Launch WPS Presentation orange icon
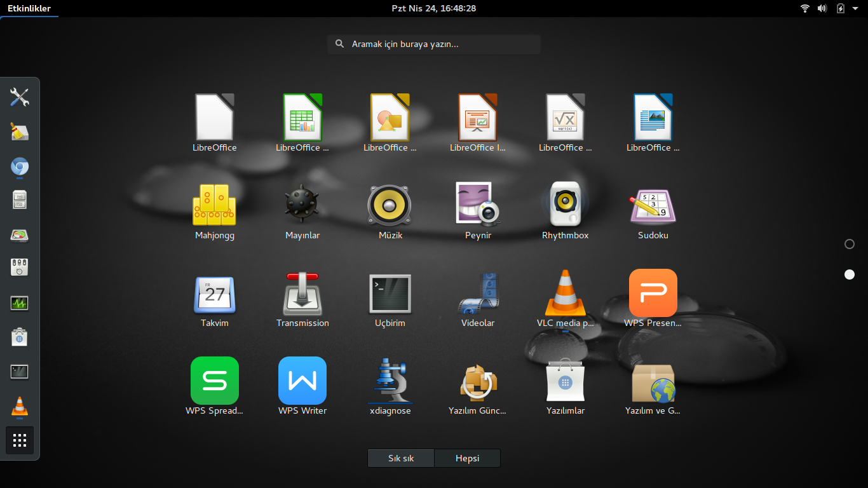 (x=653, y=293)
